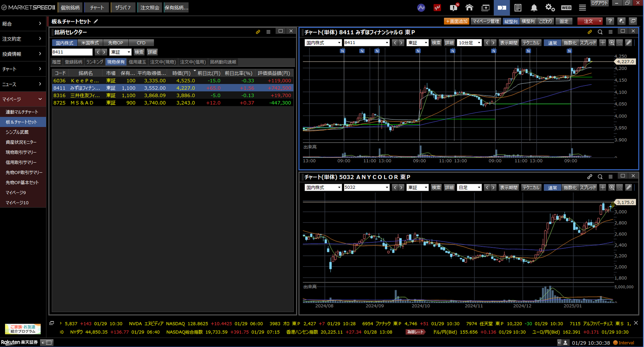Select 縦整列 vertical arrangement toggle
Viewport: 644px width, 347px height.
click(x=511, y=21)
